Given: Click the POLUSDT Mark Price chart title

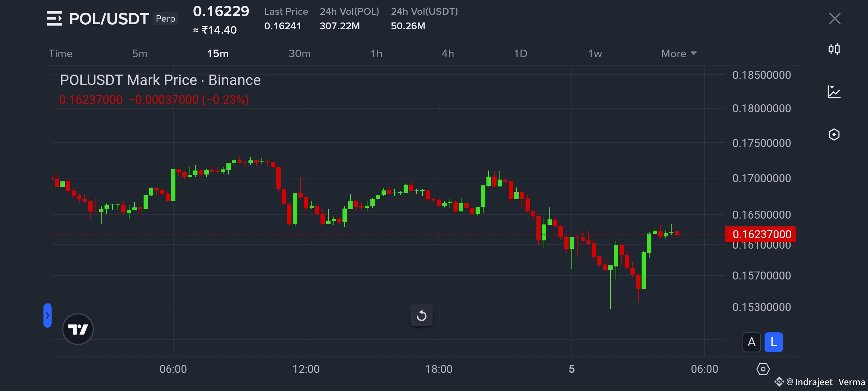Looking at the screenshot, I should coord(160,80).
